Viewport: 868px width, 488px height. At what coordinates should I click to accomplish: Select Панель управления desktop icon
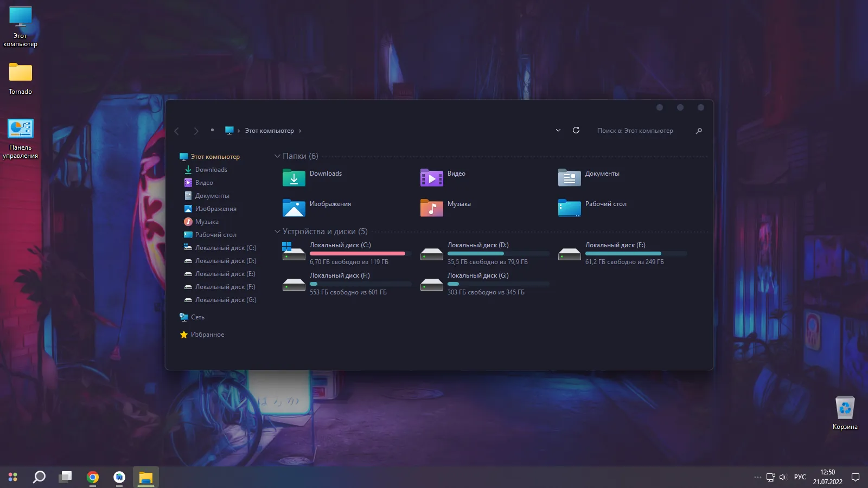(21, 139)
